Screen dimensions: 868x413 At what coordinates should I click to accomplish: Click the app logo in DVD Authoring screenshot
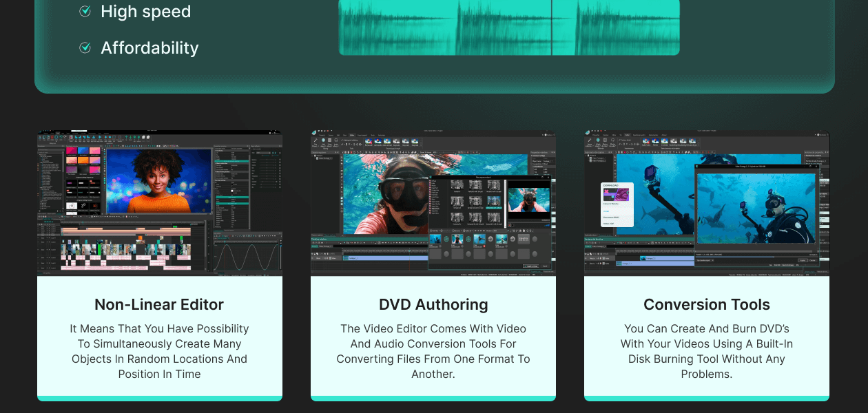tap(315, 134)
